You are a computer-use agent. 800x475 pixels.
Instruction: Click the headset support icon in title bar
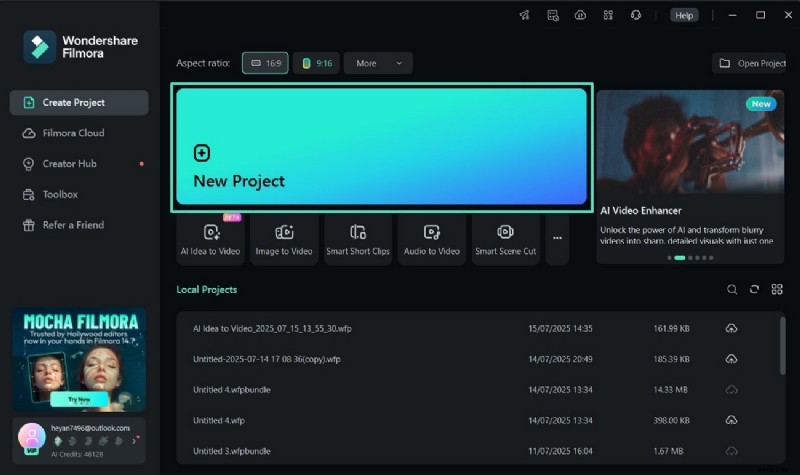point(635,15)
